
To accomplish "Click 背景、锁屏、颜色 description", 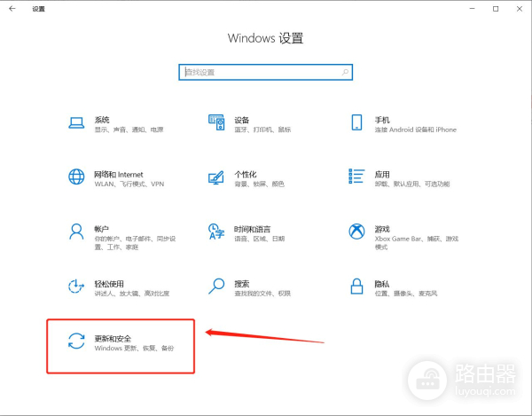I will coord(259,184).
